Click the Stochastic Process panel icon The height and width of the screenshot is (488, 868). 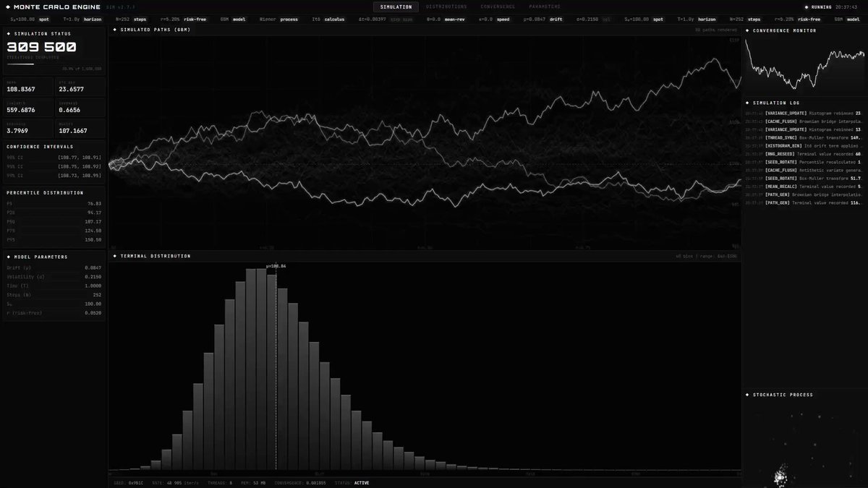(749, 395)
